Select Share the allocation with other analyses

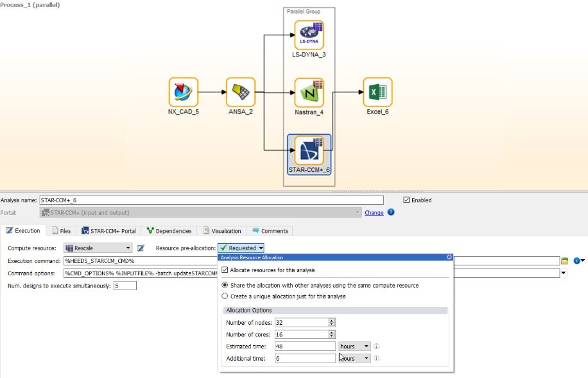225,286
